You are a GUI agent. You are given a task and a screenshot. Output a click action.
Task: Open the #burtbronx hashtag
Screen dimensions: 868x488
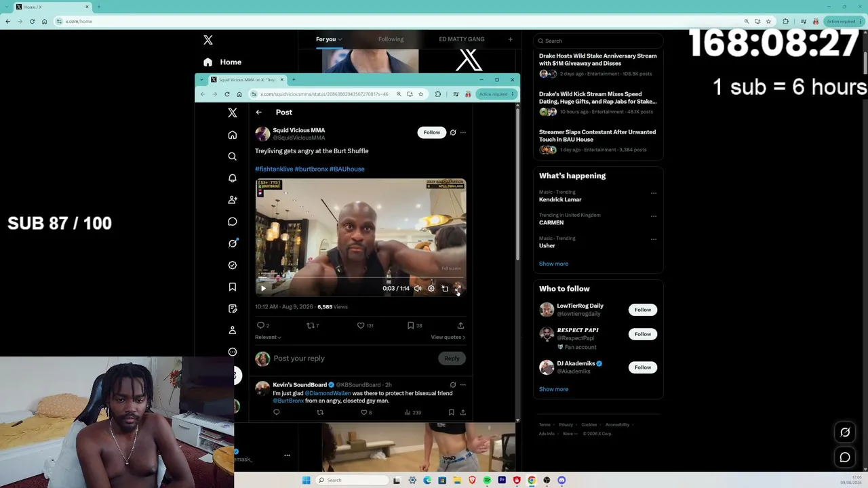click(311, 169)
